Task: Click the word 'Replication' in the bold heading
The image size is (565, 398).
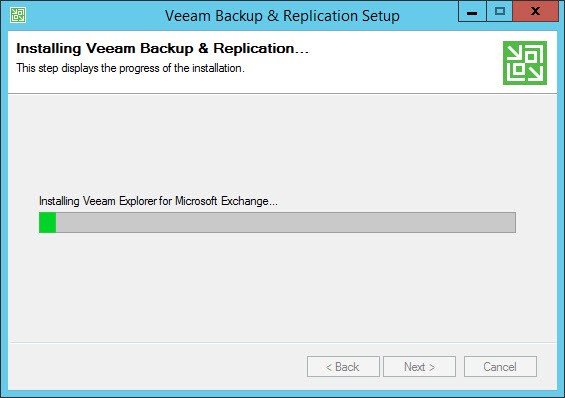Action: click(254, 49)
